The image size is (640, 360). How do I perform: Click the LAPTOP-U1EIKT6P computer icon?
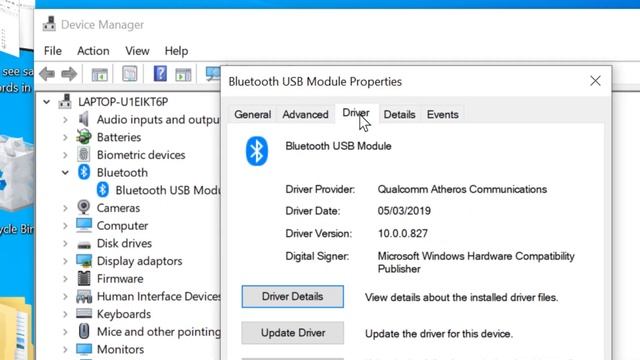(x=65, y=101)
